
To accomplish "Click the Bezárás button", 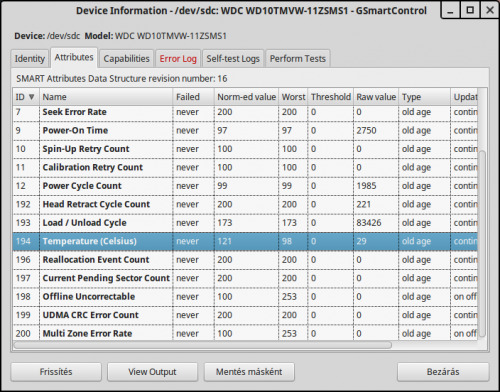I will tap(443, 372).
